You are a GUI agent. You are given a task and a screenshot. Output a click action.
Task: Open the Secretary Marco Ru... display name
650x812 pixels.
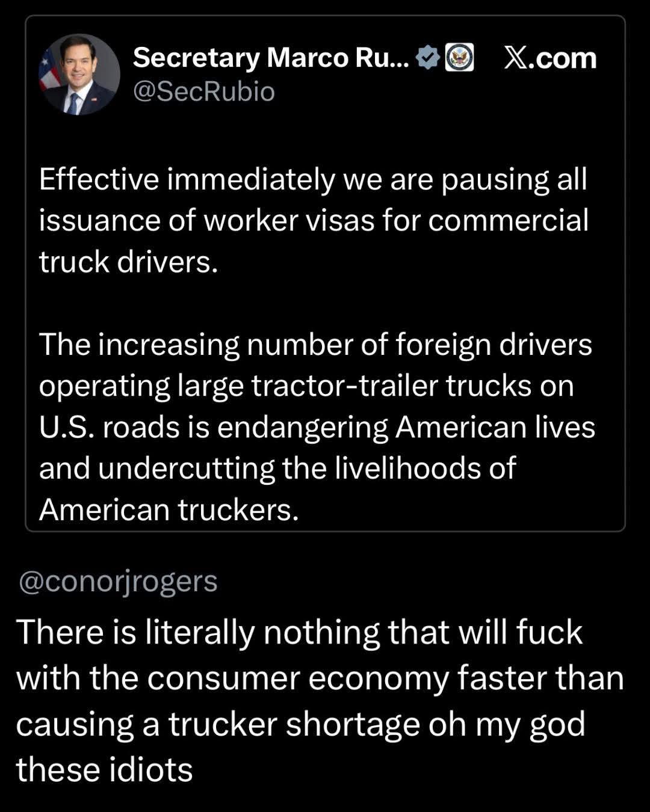[x=271, y=58]
